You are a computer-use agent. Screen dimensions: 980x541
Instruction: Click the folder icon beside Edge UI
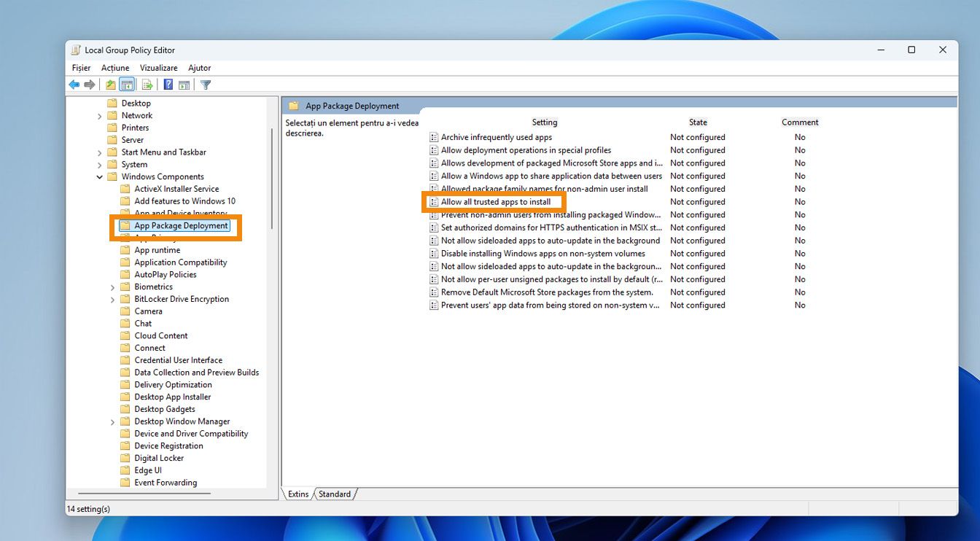(x=125, y=470)
